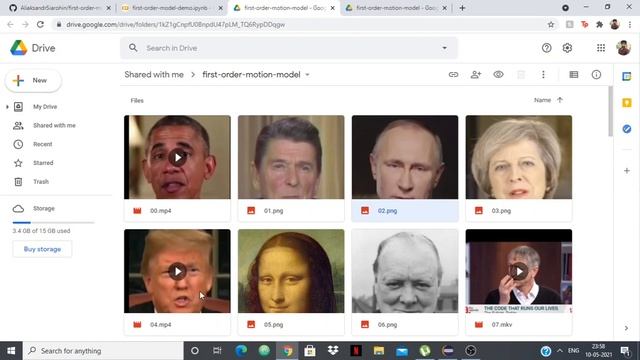Click the get link icon
Screen dimensions: 640x360
(x=453, y=75)
